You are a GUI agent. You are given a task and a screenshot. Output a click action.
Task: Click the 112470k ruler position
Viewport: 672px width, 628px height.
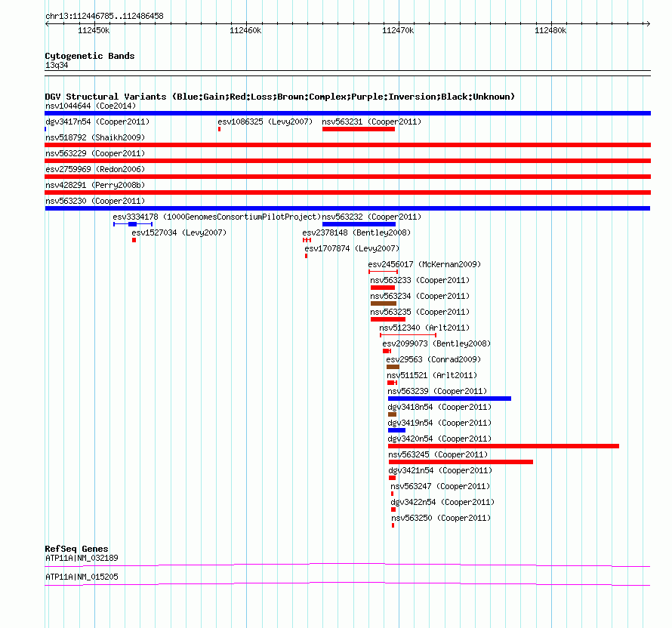pyautogui.click(x=398, y=30)
